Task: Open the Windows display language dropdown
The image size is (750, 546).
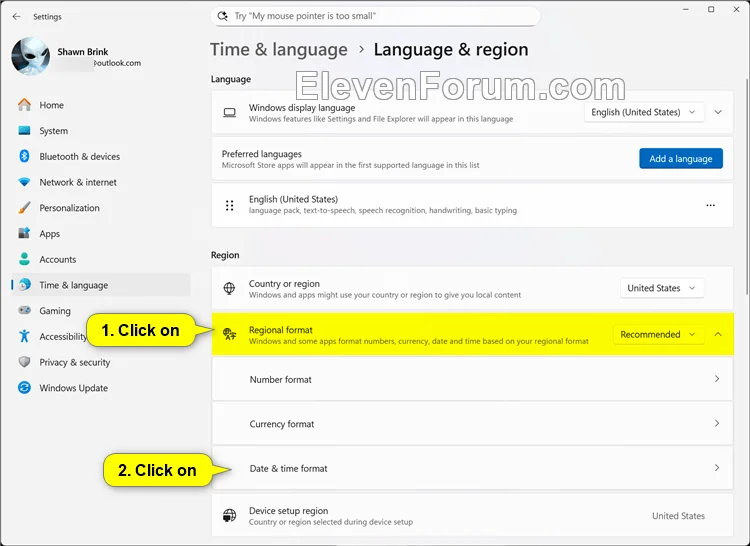Action: click(644, 112)
